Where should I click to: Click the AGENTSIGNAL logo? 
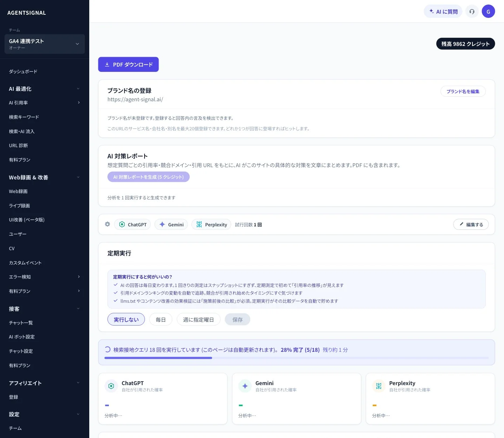(x=27, y=13)
